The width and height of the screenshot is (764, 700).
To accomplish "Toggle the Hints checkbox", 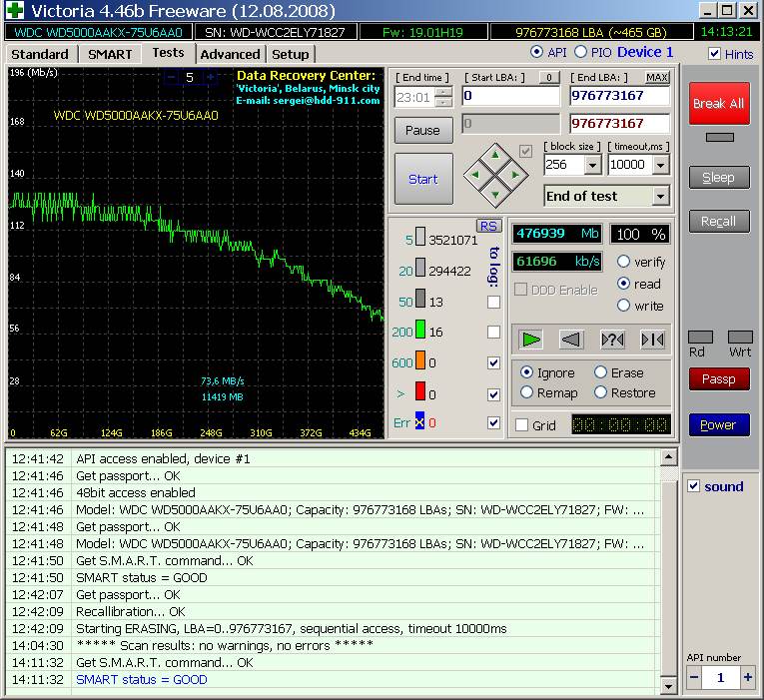I will click(714, 54).
